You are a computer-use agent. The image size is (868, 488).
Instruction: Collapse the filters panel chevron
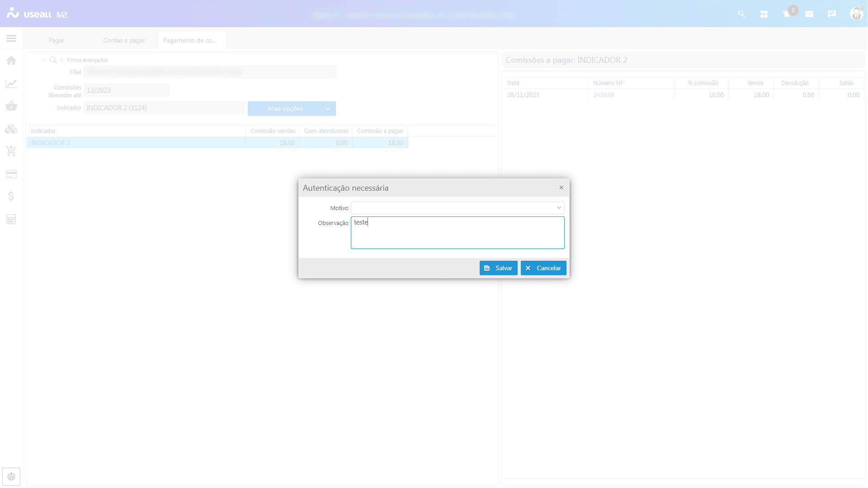43,60
